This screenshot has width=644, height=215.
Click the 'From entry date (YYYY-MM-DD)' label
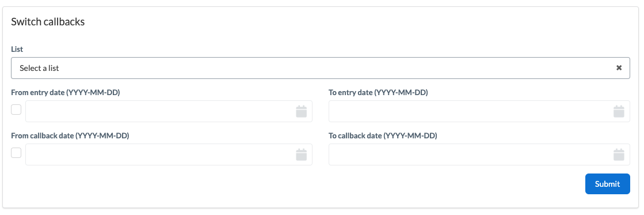click(x=65, y=92)
